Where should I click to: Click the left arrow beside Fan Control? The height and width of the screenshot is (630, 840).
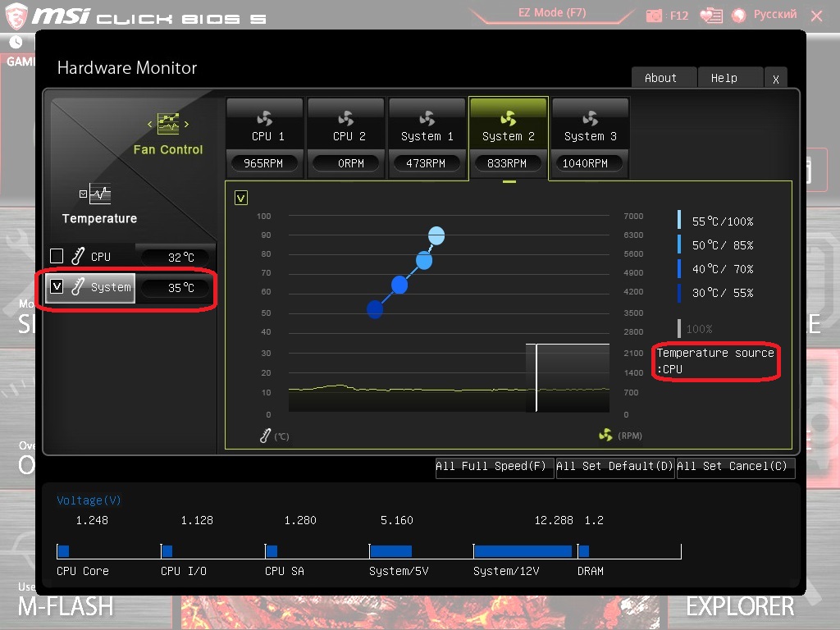coord(150,125)
